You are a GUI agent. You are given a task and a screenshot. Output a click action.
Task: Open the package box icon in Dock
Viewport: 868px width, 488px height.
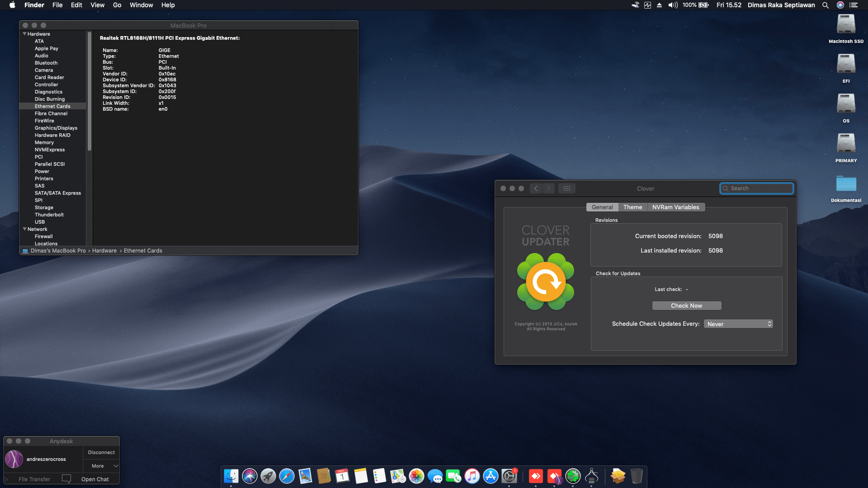click(x=618, y=476)
